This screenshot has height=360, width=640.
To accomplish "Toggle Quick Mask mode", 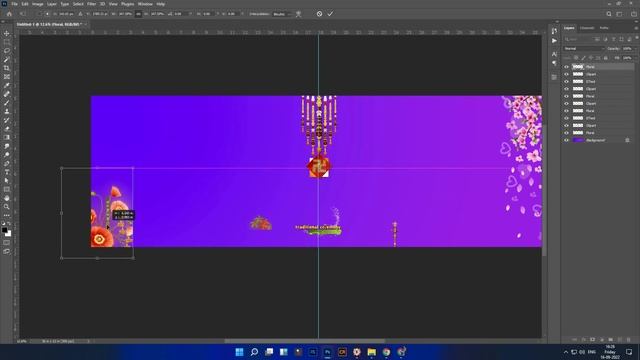I will (x=7, y=243).
